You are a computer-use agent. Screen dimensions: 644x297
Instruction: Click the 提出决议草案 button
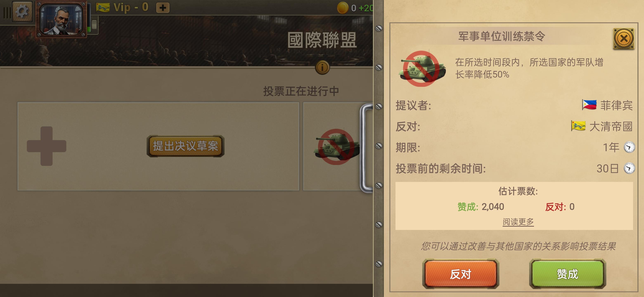click(186, 146)
